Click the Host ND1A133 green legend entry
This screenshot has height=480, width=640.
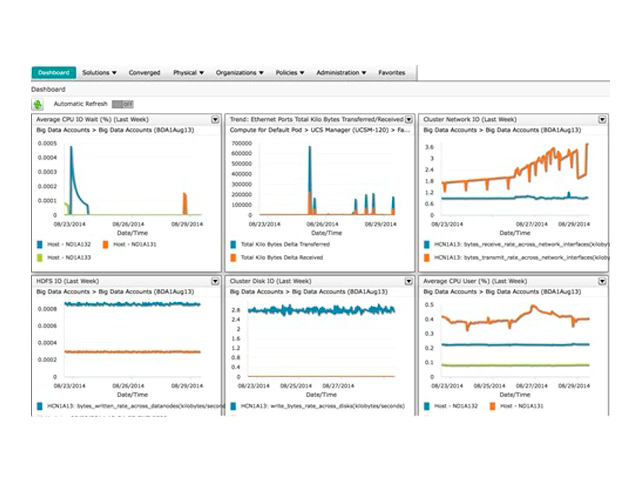click(63, 258)
